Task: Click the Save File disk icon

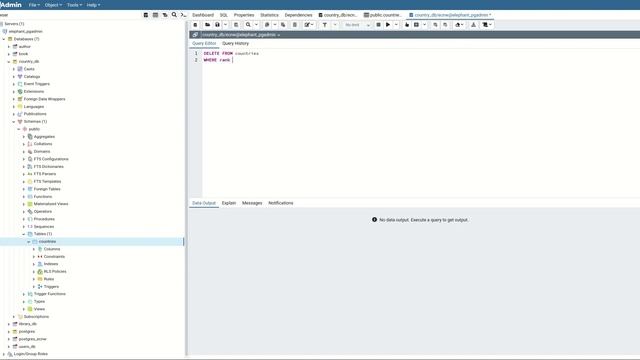Action: [x=217, y=25]
